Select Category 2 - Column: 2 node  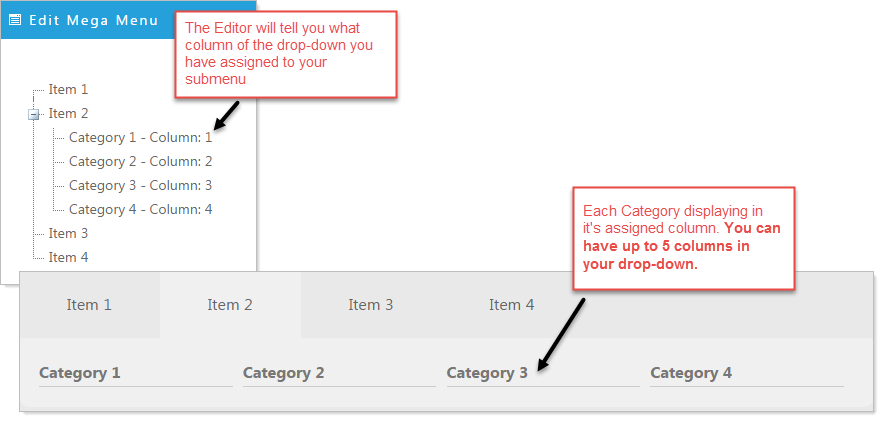tap(140, 162)
